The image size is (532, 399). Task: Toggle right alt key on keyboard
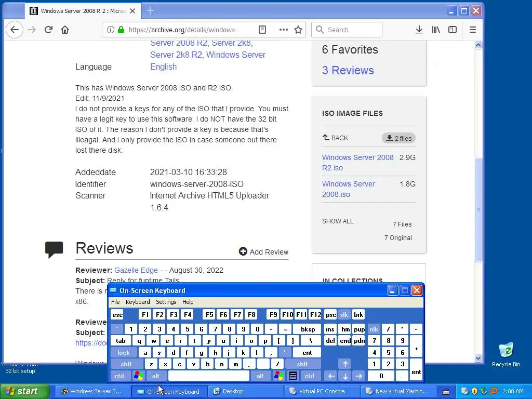pos(260,376)
